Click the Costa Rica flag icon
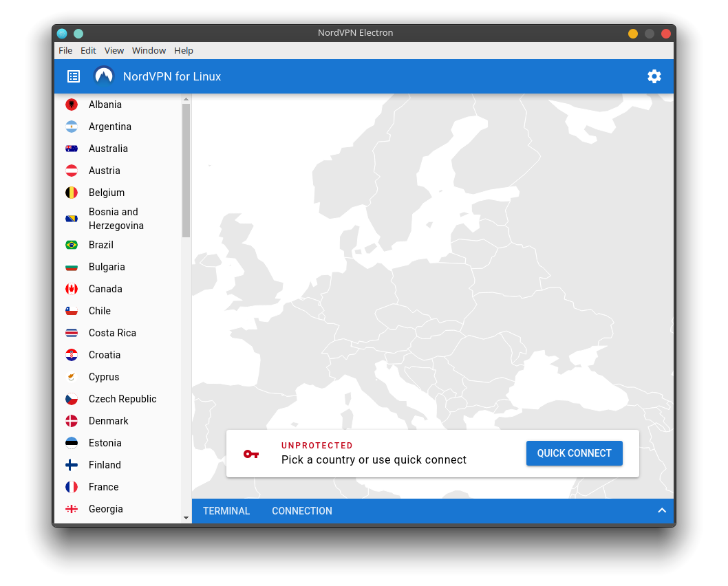Screen dimensions: 728x586 72,333
